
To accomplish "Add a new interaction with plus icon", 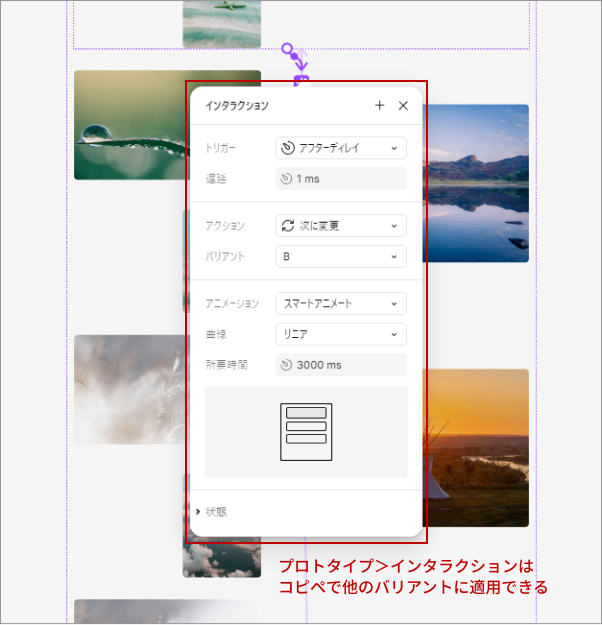I will 380,105.
